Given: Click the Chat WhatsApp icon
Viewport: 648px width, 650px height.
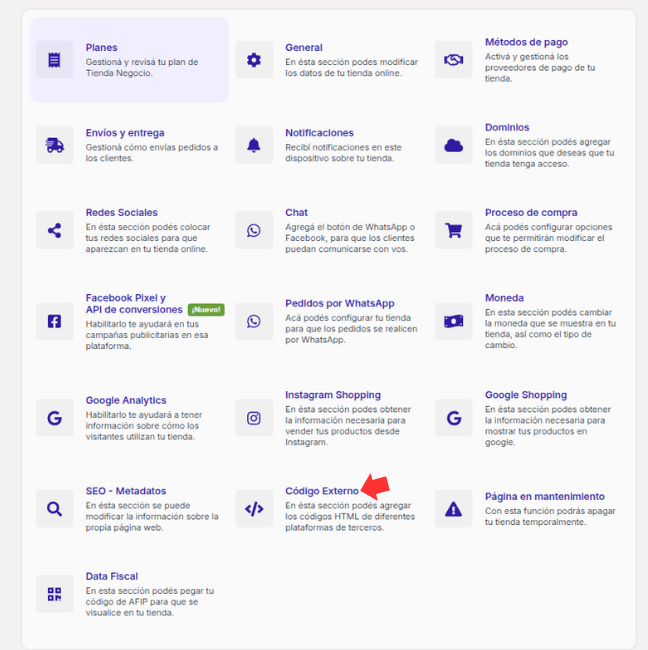Looking at the screenshot, I should pos(254,230).
